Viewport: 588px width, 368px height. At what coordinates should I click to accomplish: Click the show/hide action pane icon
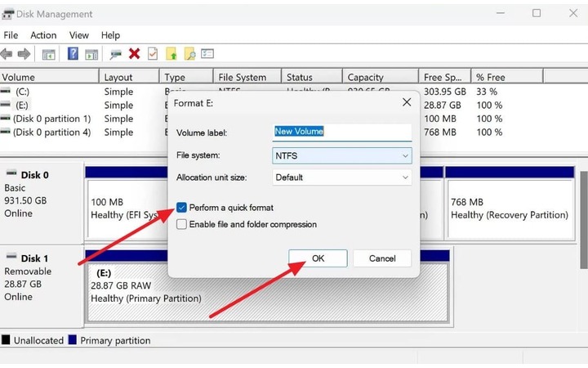(x=91, y=55)
